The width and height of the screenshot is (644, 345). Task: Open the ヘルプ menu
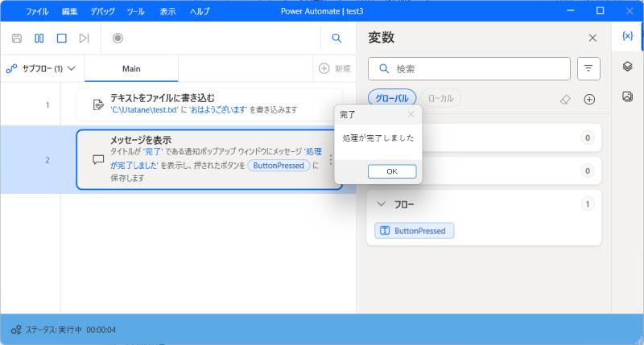[x=200, y=11]
